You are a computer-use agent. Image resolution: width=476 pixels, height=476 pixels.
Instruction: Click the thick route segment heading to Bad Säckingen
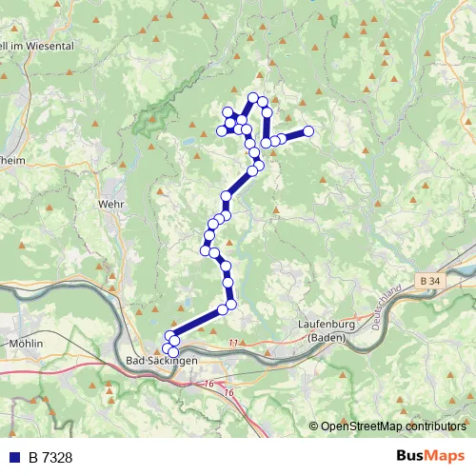(197, 322)
